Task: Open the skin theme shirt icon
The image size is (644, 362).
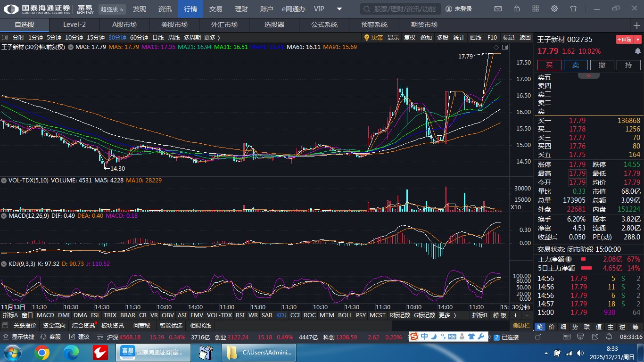Action: 573,9
